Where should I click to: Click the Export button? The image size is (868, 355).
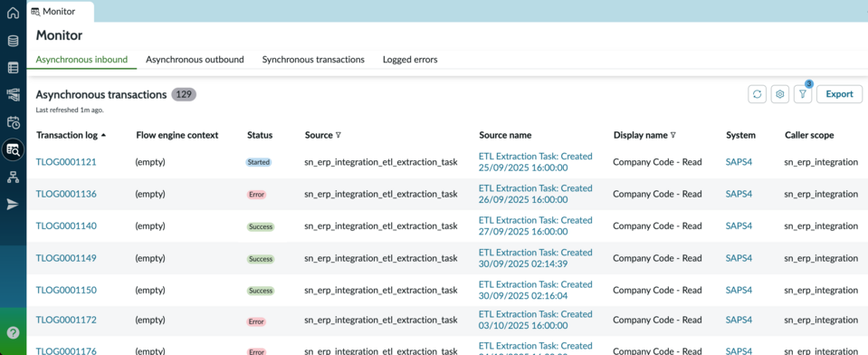(x=839, y=94)
